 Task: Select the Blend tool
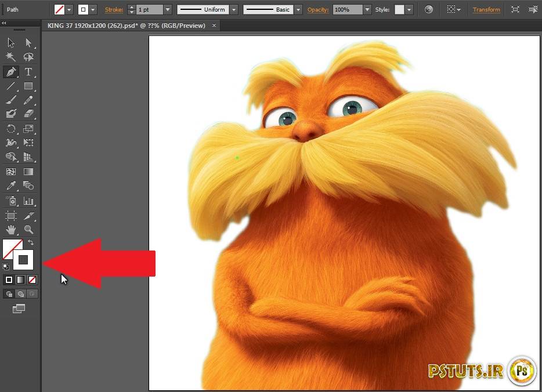pos(28,186)
